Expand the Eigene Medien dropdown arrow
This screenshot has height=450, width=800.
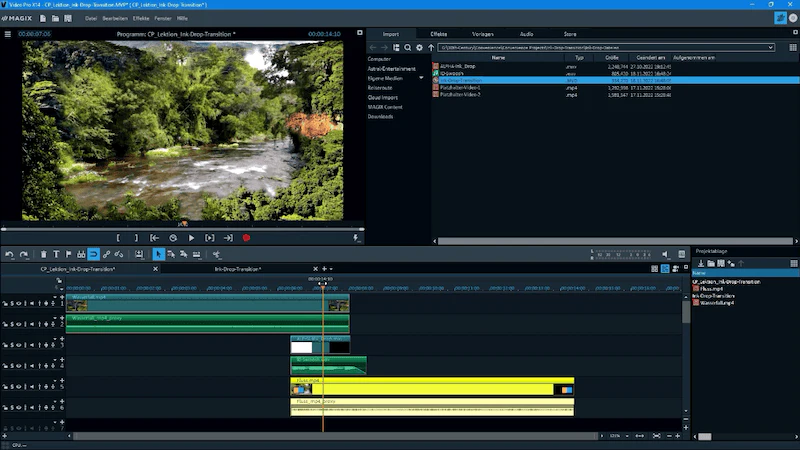point(421,78)
